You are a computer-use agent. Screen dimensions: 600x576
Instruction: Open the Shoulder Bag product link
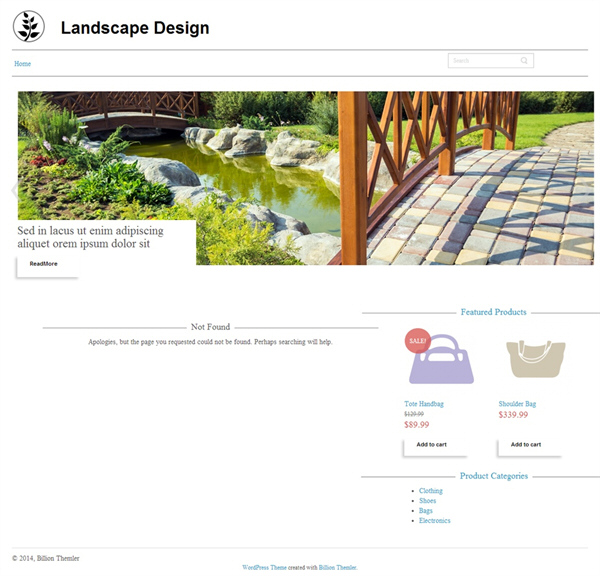[517, 404]
